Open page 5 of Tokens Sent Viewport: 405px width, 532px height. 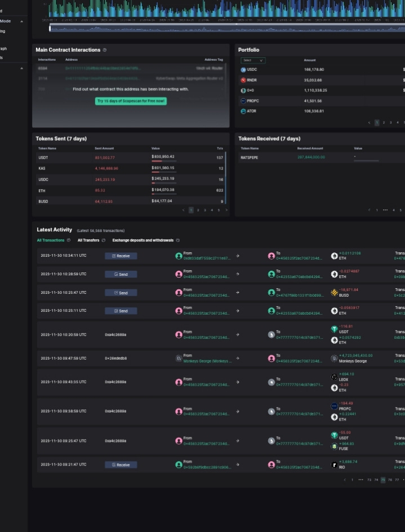pos(219,210)
